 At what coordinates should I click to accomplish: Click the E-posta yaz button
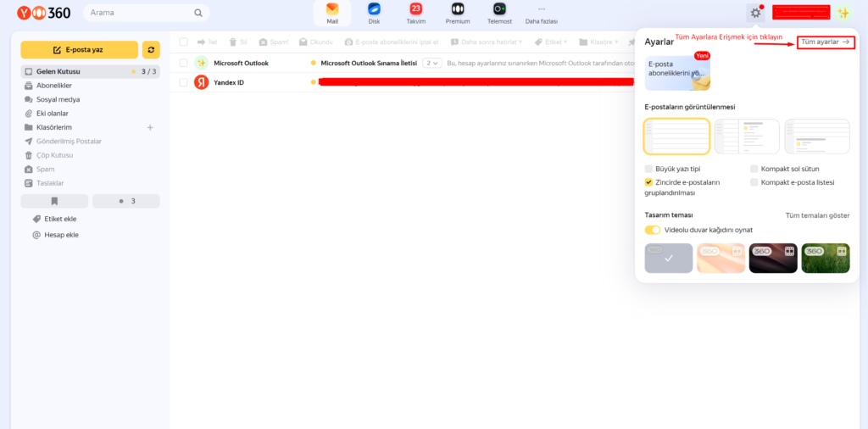[x=79, y=50]
